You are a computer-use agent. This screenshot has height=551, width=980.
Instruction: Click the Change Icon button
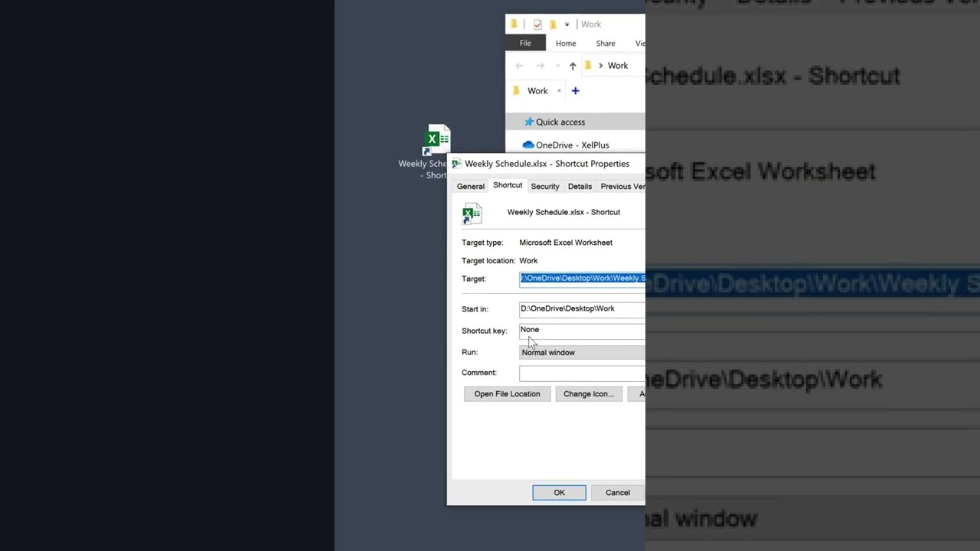pos(589,394)
